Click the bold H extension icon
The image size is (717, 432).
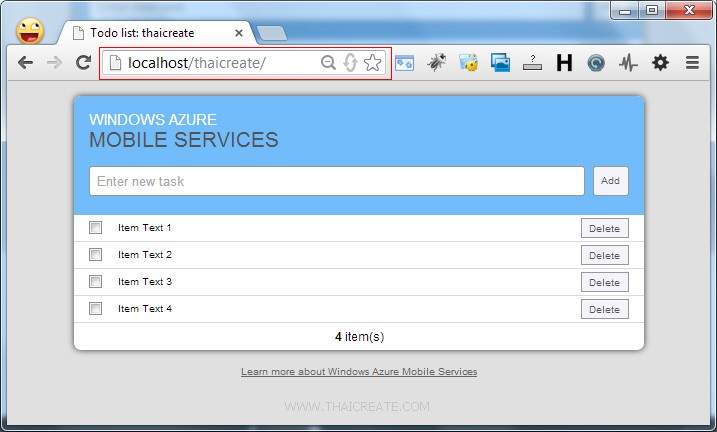click(564, 63)
